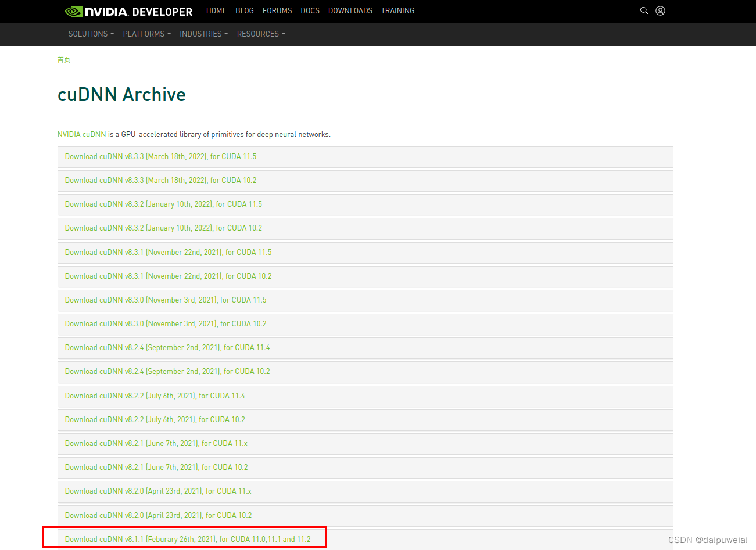Expand the RESOURCES dropdown

(261, 34)
